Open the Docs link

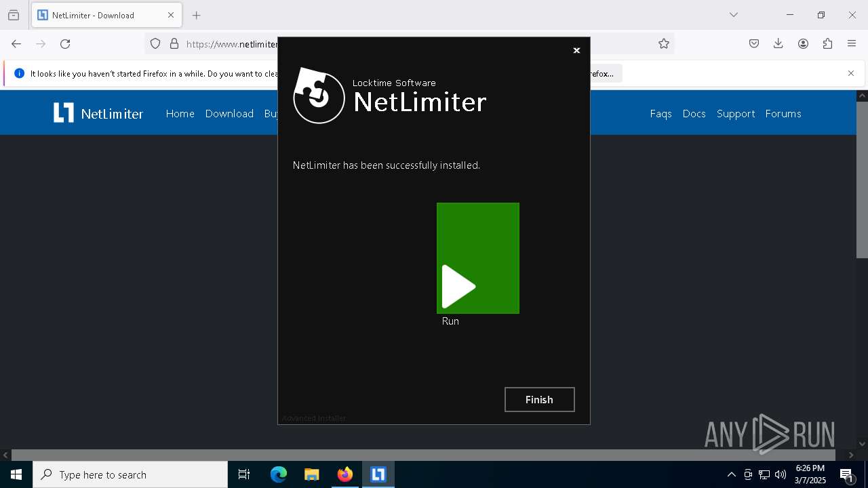[694, 114]
